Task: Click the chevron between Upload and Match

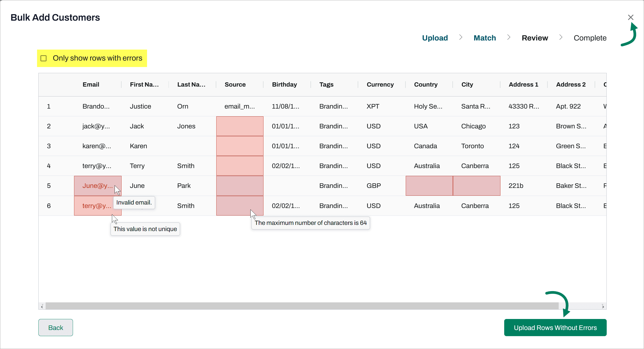Action: coord(461,37)
